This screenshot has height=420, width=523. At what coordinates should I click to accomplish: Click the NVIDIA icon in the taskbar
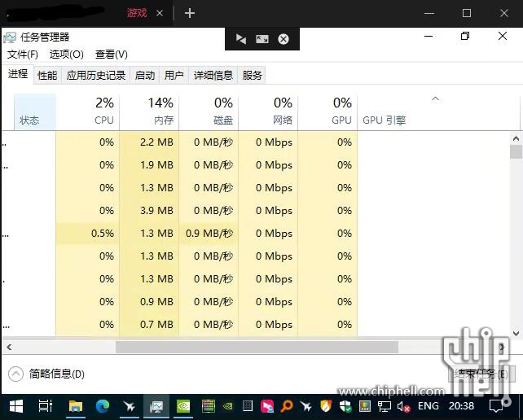[x=182, y=405]
